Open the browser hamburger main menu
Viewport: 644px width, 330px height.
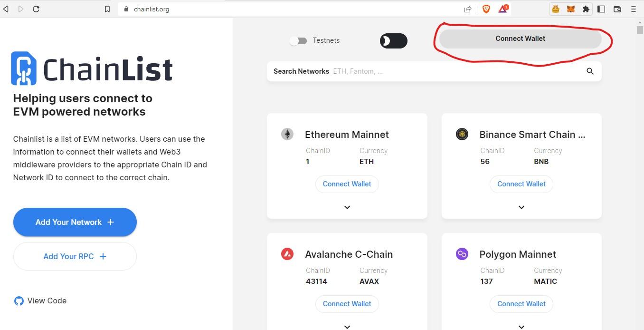click(x=634, y=9)
